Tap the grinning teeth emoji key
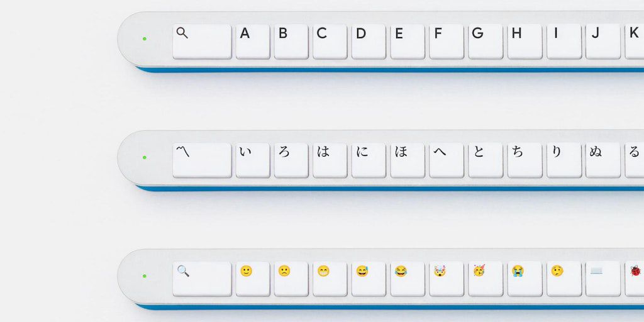Screen dimensions: 644x322 [330, 279]
